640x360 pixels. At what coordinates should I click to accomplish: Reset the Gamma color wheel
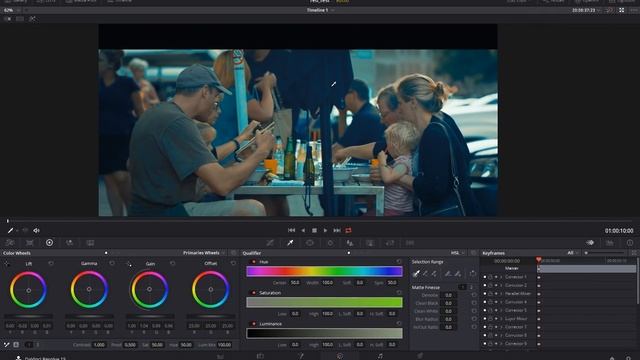coord(112,264)
